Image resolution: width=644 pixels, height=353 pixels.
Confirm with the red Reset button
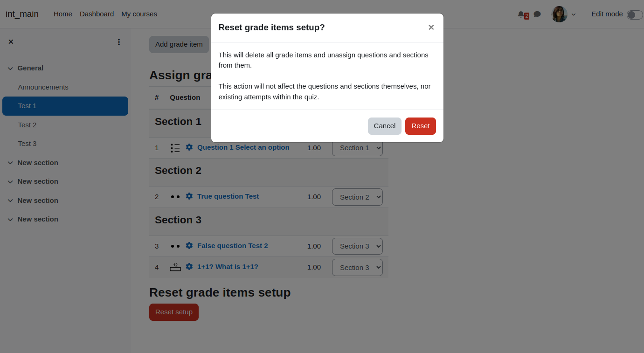click(421, 126)
